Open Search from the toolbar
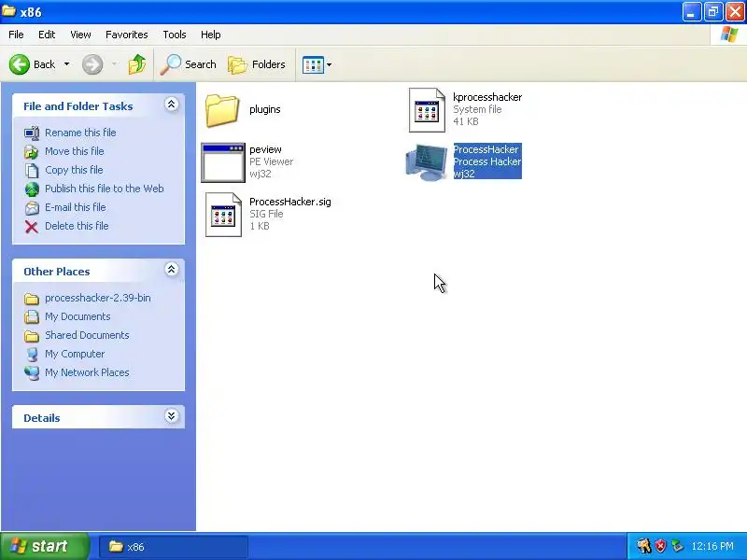Viewport: 747px width, 560px height. (x=189, y=64)
